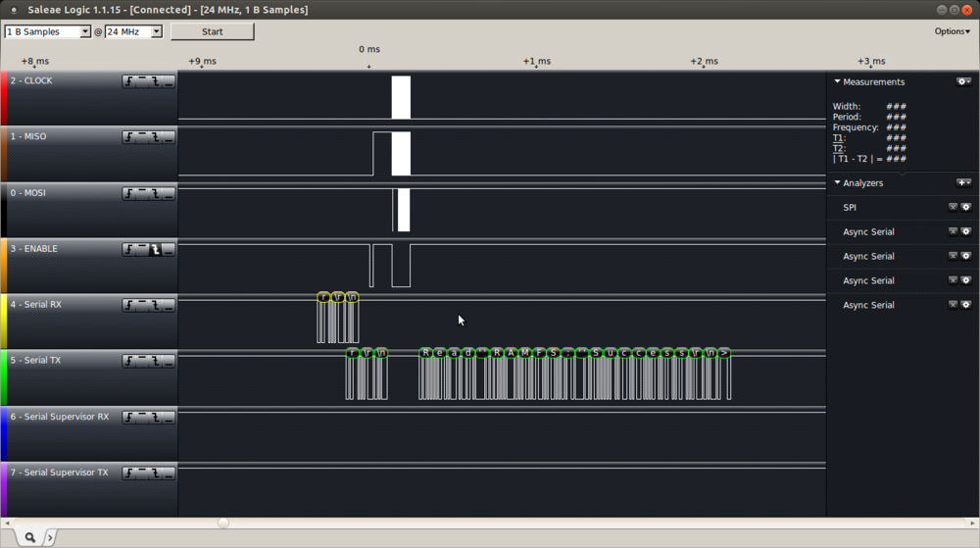Select the magnifier tab at bottom
Image resolution: width=980 pixels, height=548 pixels.
click(x=30, y=537)
